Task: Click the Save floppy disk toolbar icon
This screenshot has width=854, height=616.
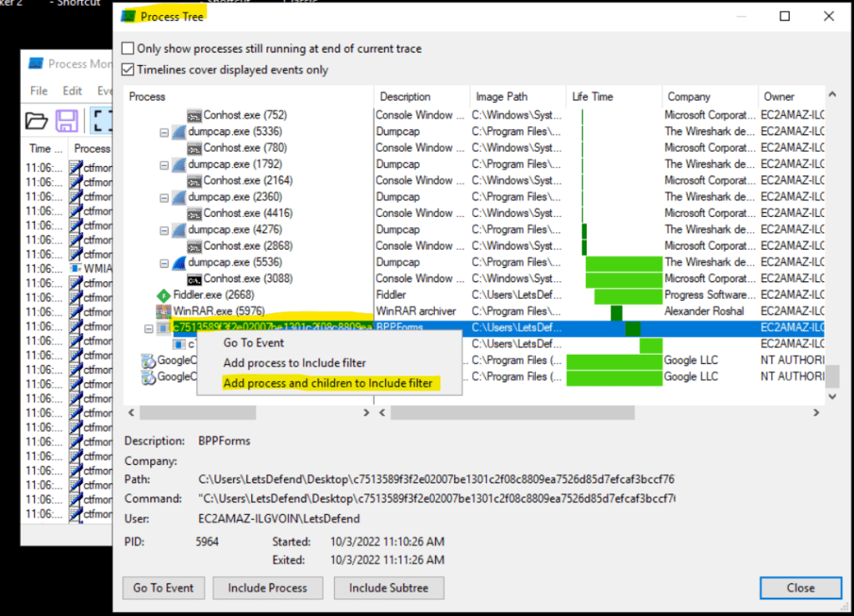Action: tap(68, 121)
